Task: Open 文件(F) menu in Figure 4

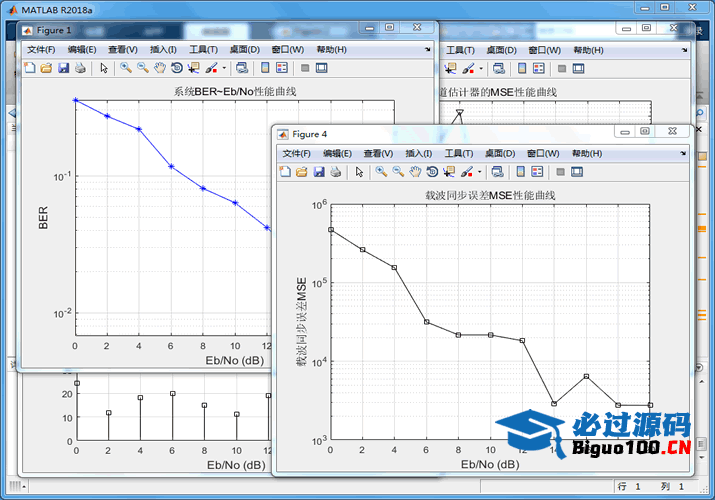Action: coord(296,154)
